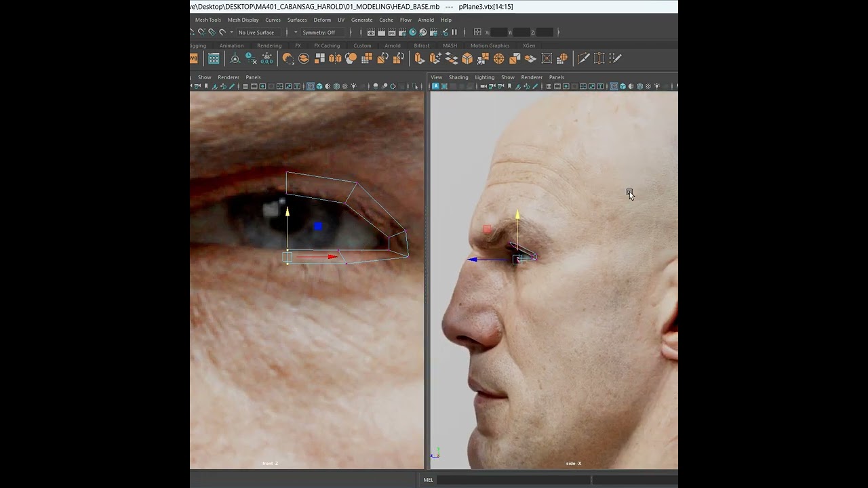Click the isolate select icon in left panel toolbar
The width and height of the screenshot is (868, 488).
[x=415, y=87]
